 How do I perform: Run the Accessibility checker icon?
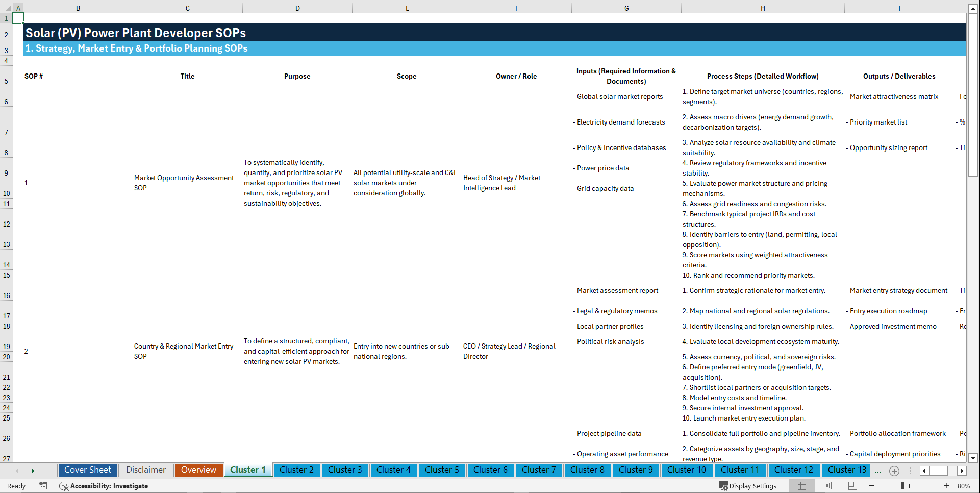[x=64, y=486]
